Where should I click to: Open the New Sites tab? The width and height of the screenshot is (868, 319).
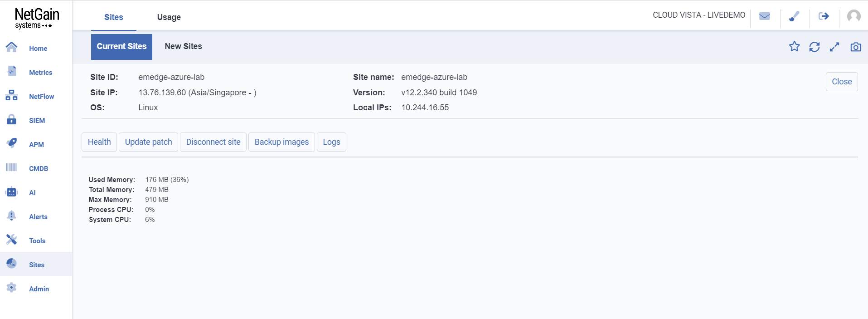[184, 46]
